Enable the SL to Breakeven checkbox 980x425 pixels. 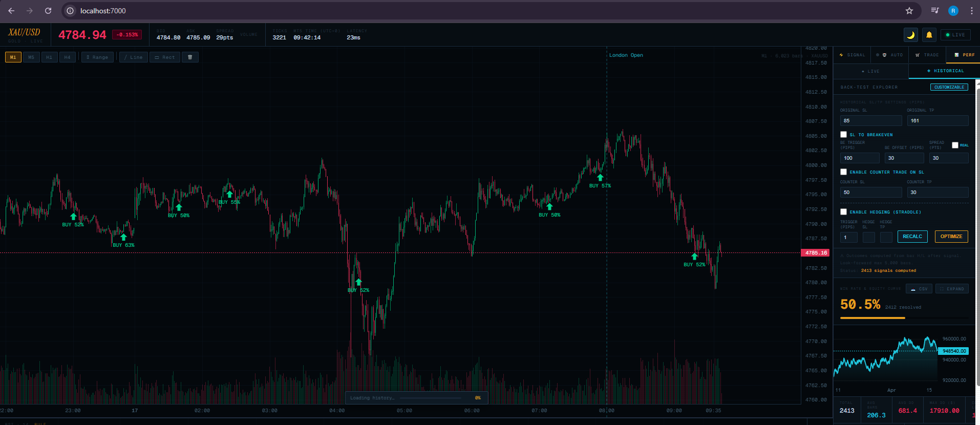pos(843,135)
